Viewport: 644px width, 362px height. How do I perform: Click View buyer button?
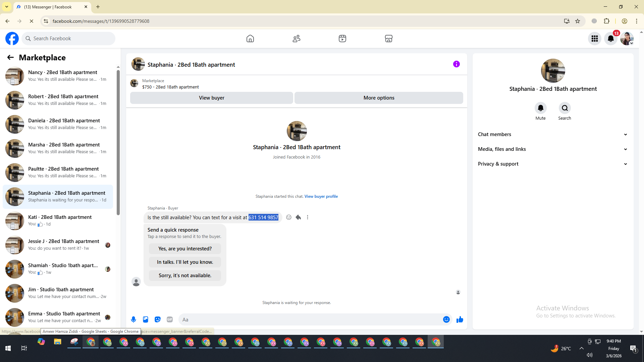[x=211, y=98]
